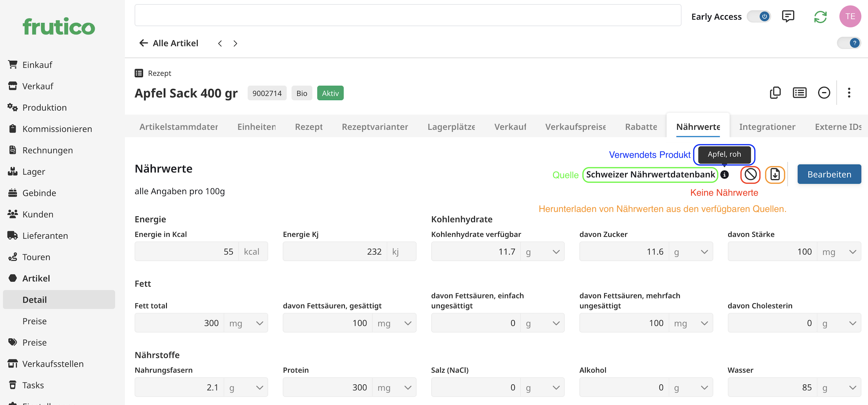The height and width of the screenshot is (405, 868).
Task: Click the green sync refresh icon
Action: (x=820, y=17)
